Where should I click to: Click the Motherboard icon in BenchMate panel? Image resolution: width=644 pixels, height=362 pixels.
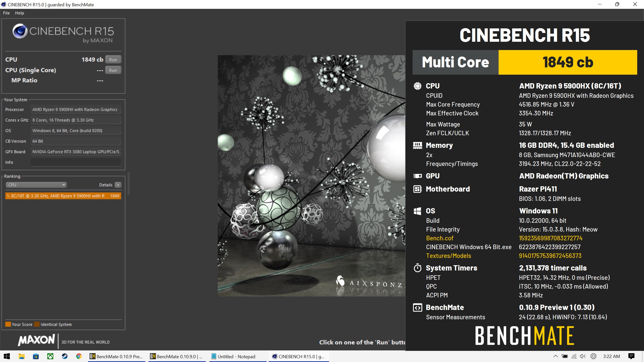417,189
